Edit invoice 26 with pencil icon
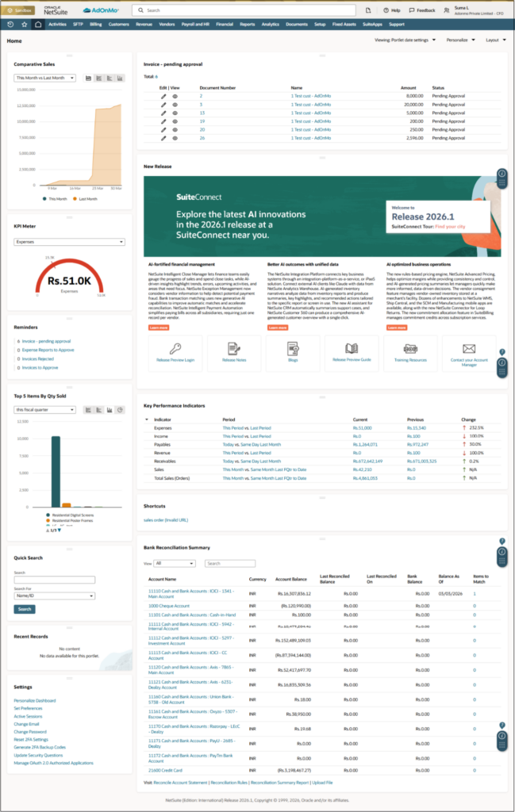Viewport: 515px width, 812px height. pos(163,138)
